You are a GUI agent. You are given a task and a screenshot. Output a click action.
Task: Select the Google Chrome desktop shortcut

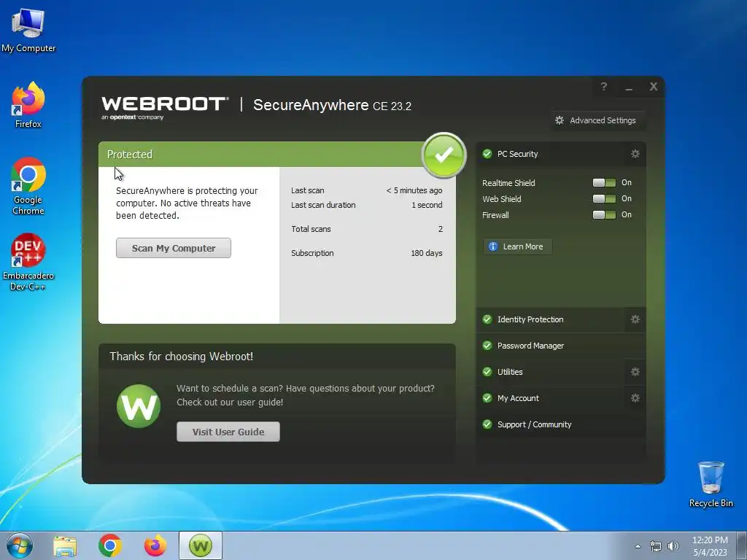click(28, 186)
